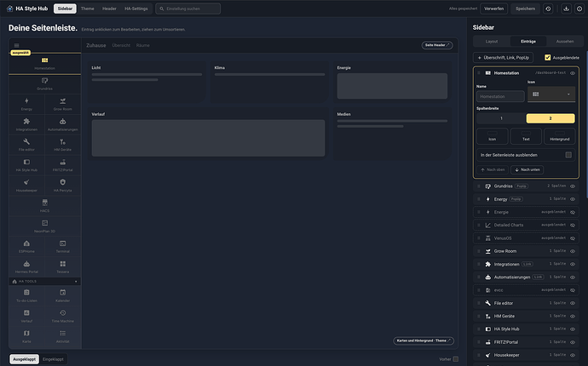Click the 'Einstellung suchen' search field
588x366 pixels.
click(x=187, y=9)
